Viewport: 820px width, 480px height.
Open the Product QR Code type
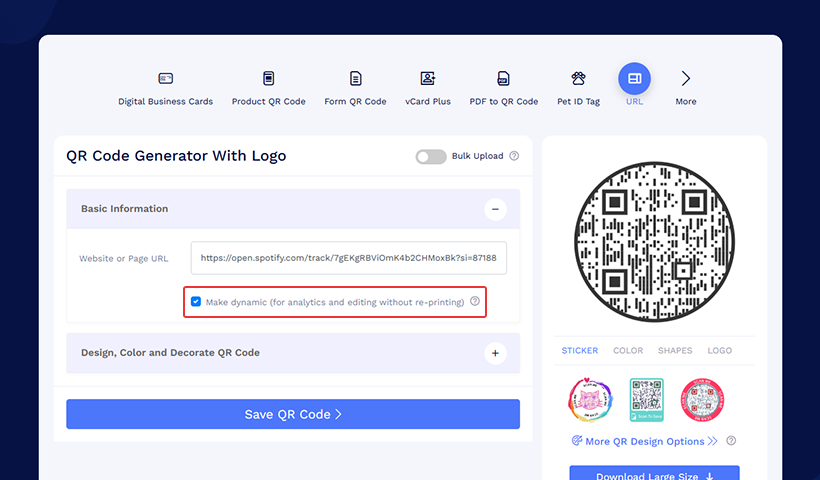[x=268, y=79]
